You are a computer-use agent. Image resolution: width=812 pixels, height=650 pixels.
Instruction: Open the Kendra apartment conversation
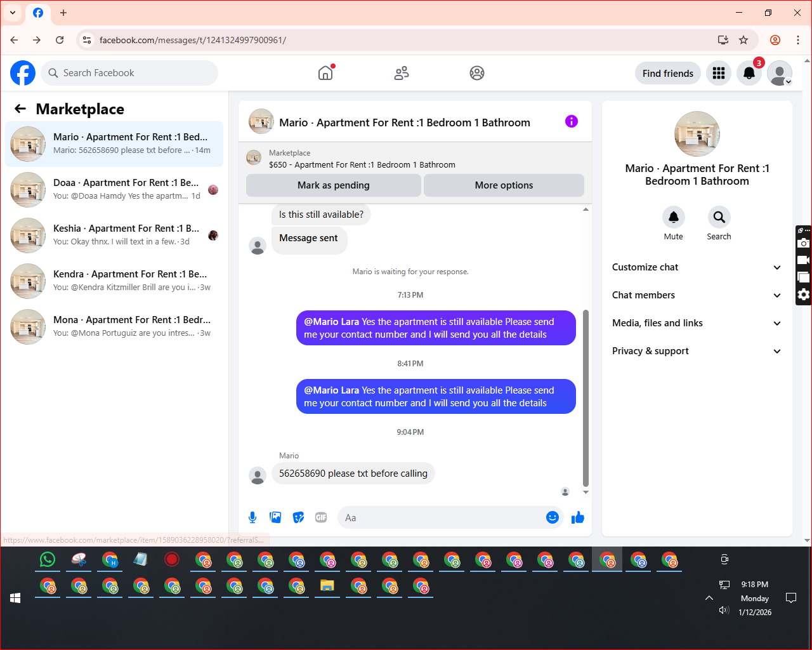coord(114,281)
